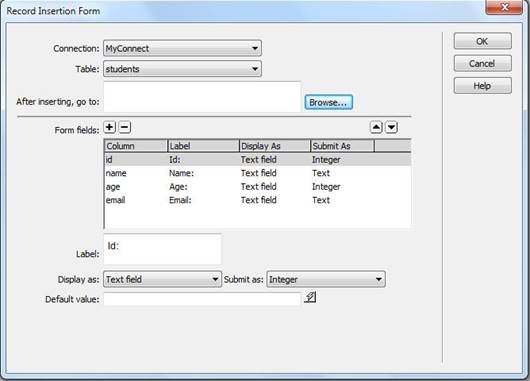530x381 pixels.
Task: Click Browse to choose redirect page
Action: point(328,102)
